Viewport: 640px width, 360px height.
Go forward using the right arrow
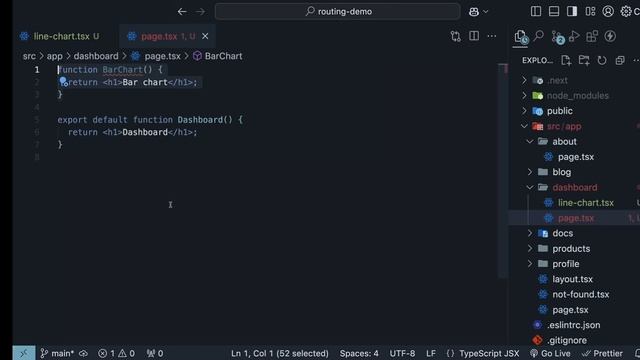(x=200, y=12)
